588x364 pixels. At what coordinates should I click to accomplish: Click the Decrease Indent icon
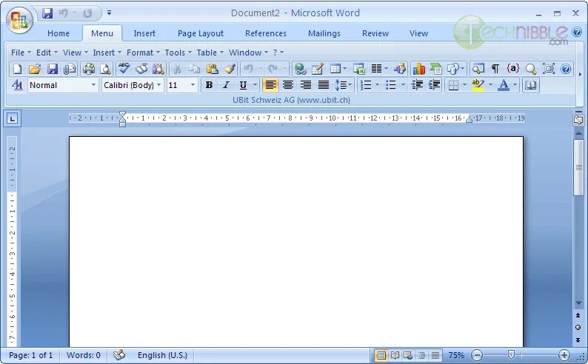point(417,85)
